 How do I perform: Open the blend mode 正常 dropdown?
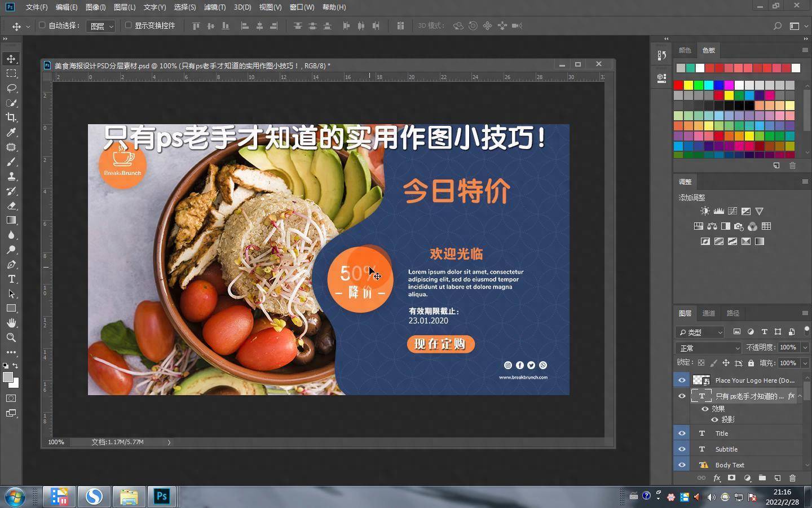click(708, 348)
